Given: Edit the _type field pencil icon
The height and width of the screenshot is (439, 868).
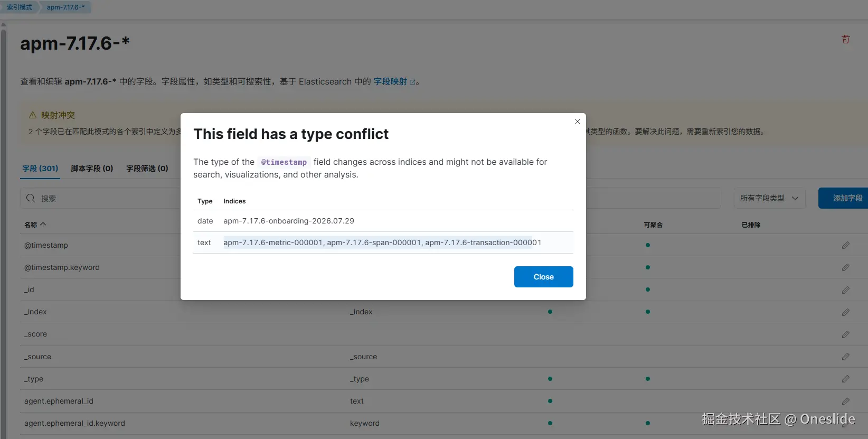Looking at the screenshot, I should pos(845,379).
